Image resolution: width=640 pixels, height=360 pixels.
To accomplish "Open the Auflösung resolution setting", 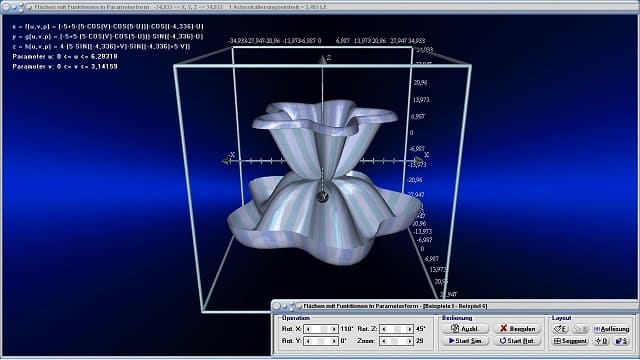I will (x=611, y=329).
